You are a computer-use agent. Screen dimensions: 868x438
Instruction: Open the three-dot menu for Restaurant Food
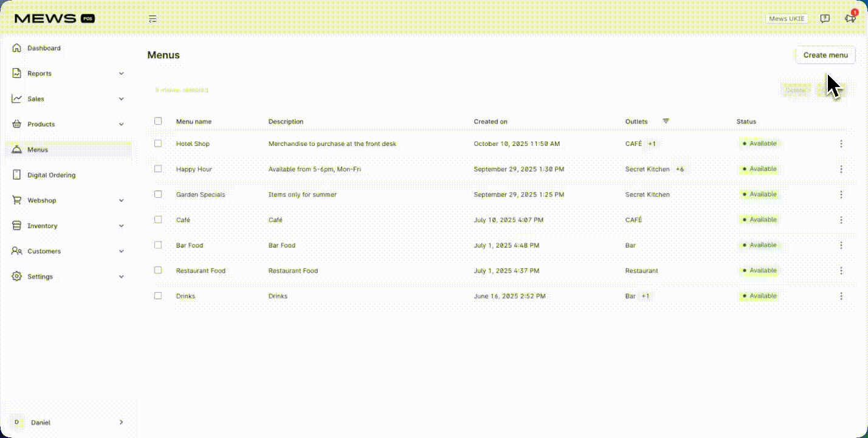tap(841, 271)
